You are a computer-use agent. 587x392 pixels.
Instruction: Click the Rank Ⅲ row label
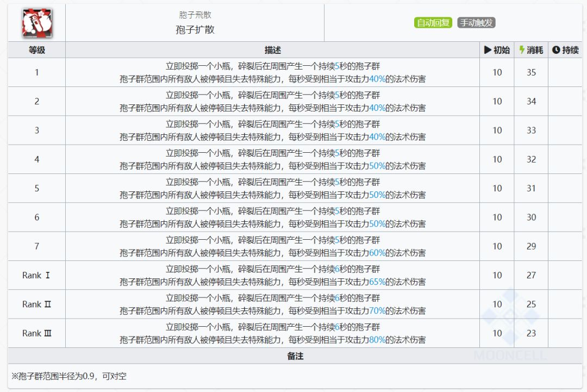coord(37,333)
